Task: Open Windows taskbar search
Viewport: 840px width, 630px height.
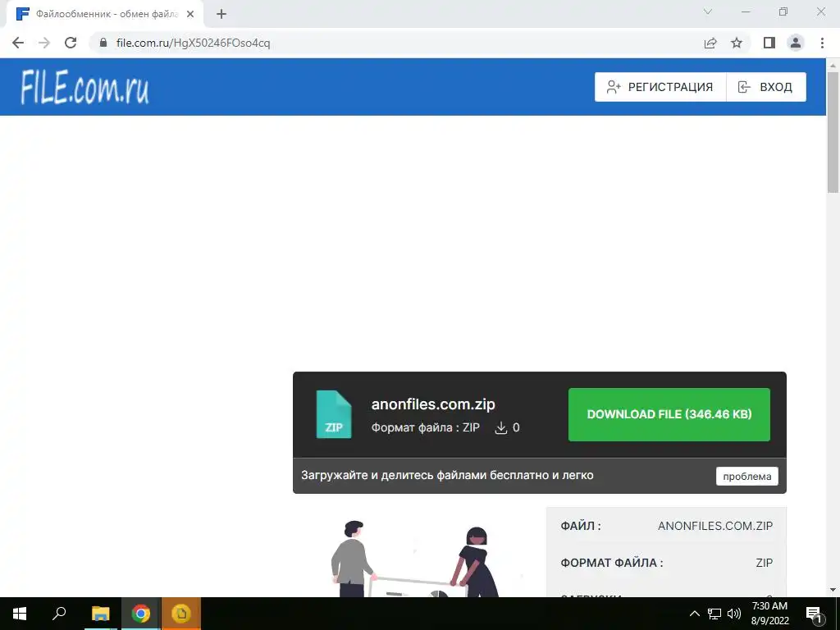Action: pos(59,614)
